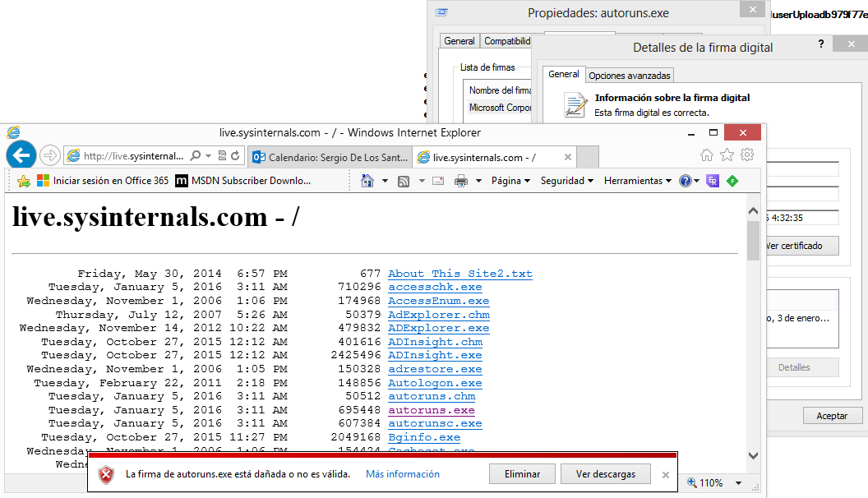Select General tab in Propiedades autoruns.exe
Viewport: 868px width, 498px height.
pyautogui.click(x=459, y=41)
